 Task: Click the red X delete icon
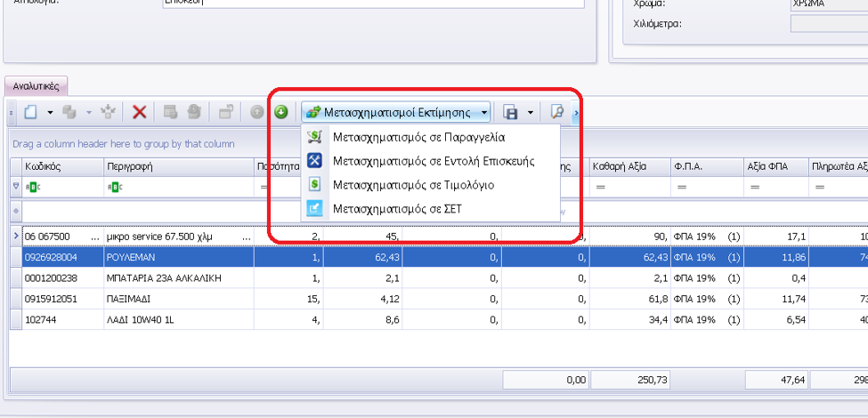[139, 112]
